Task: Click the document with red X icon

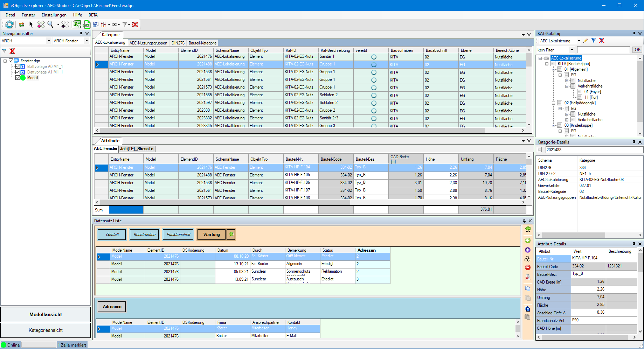Action: pos(527,277)
